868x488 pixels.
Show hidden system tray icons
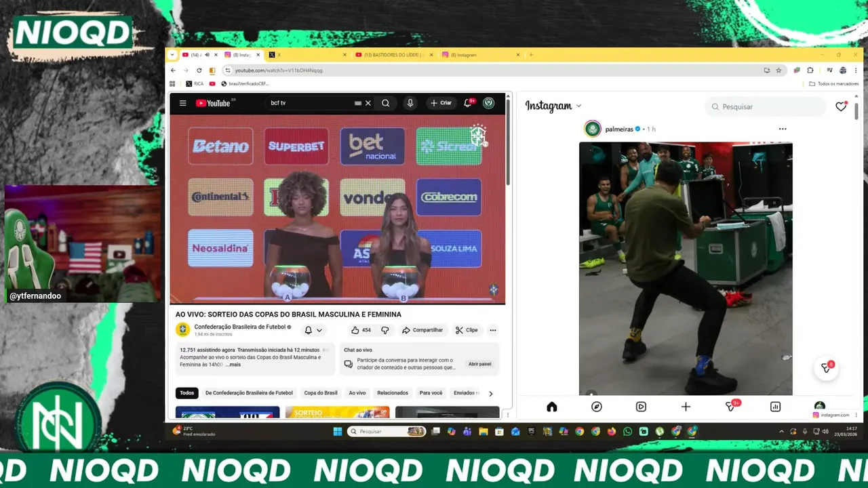tap(781, 431)
